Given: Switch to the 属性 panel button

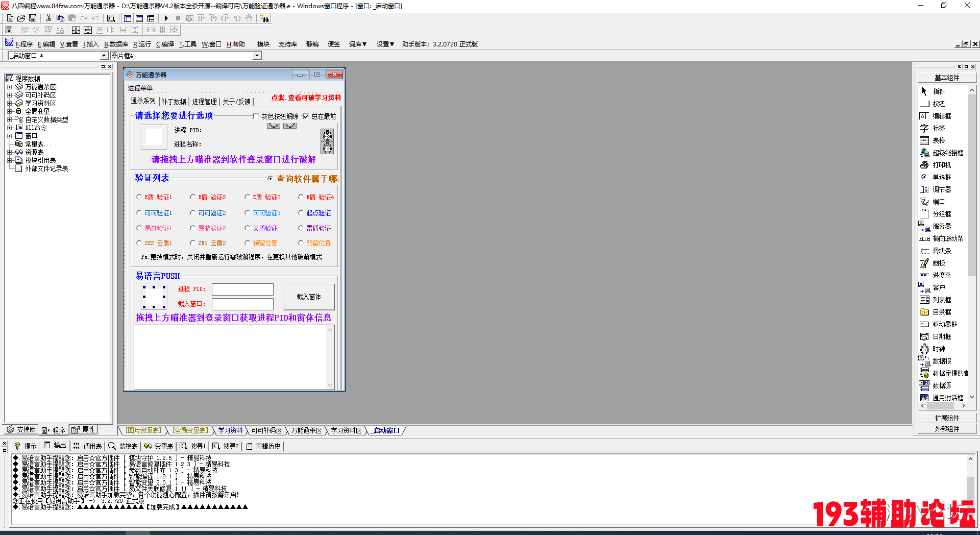Looking at the screenshot, I should [83, 430].
